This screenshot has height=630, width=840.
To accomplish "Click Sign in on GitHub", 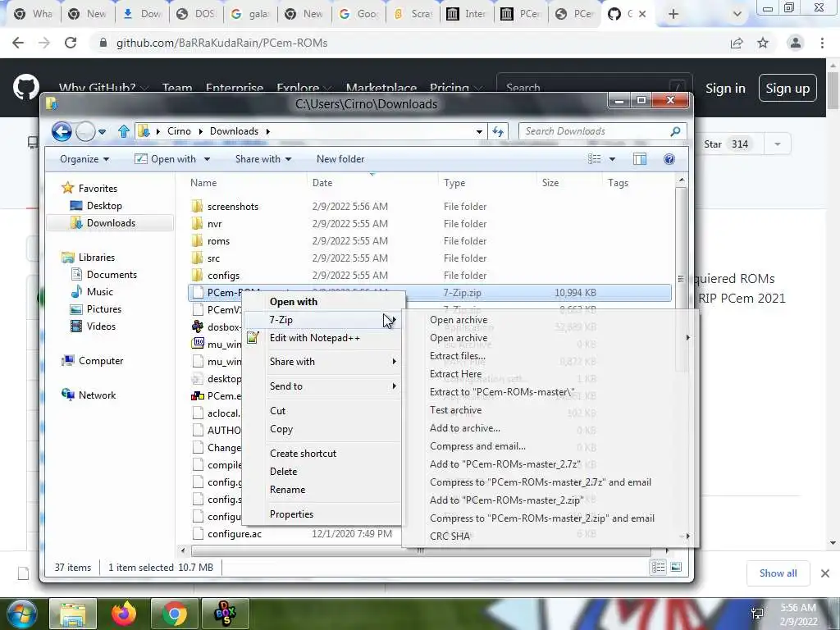I will pos(725,89).
